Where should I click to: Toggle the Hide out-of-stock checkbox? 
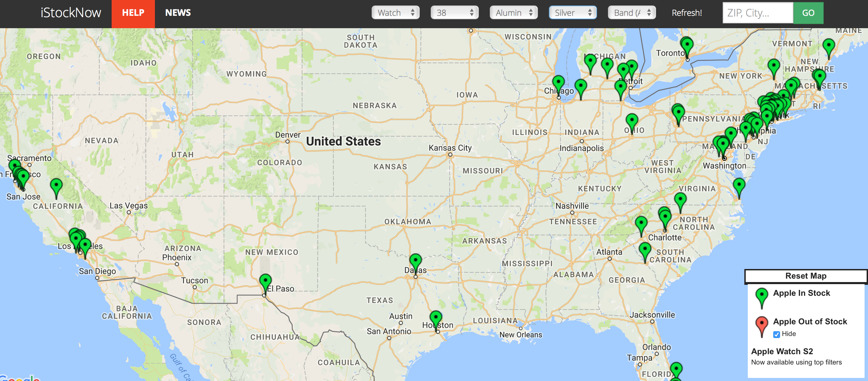coord(776,334)
